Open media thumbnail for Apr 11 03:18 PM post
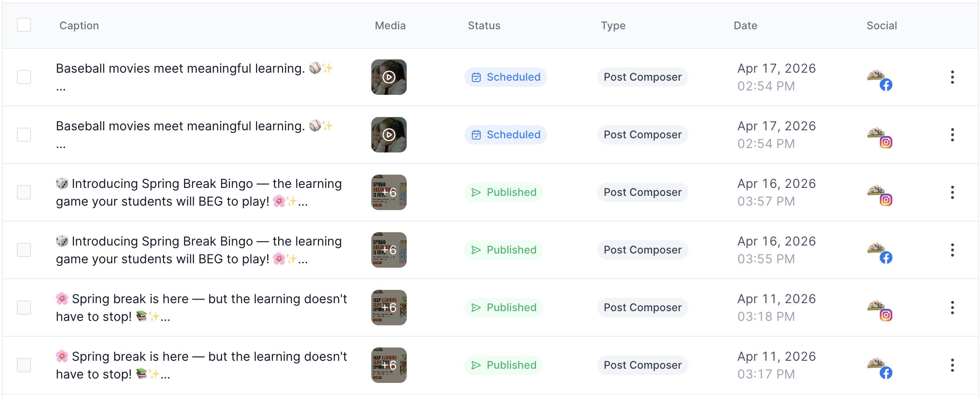 (389, 308)
